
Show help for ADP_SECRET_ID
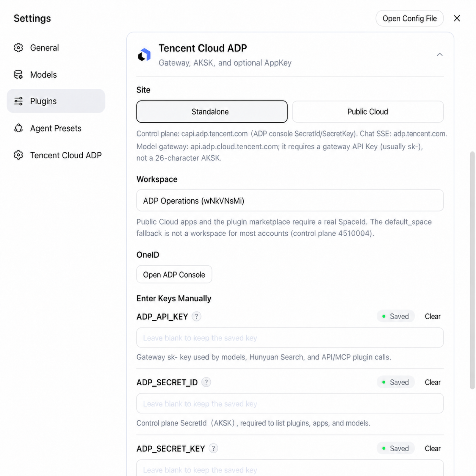[x=206, y=382]
